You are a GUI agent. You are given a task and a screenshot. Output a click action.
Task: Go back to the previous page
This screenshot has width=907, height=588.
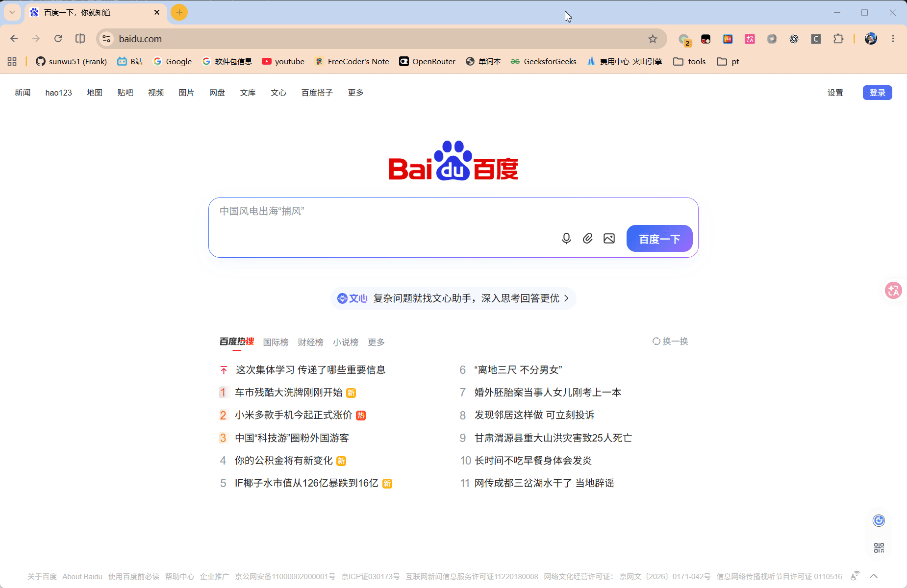[x=14, y=39]
